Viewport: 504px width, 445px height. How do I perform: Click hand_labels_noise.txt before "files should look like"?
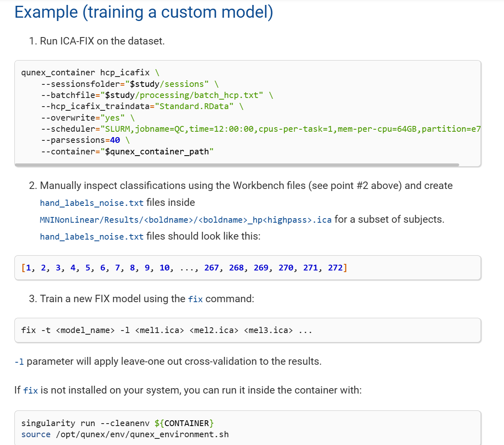click(x=91, y=237)
